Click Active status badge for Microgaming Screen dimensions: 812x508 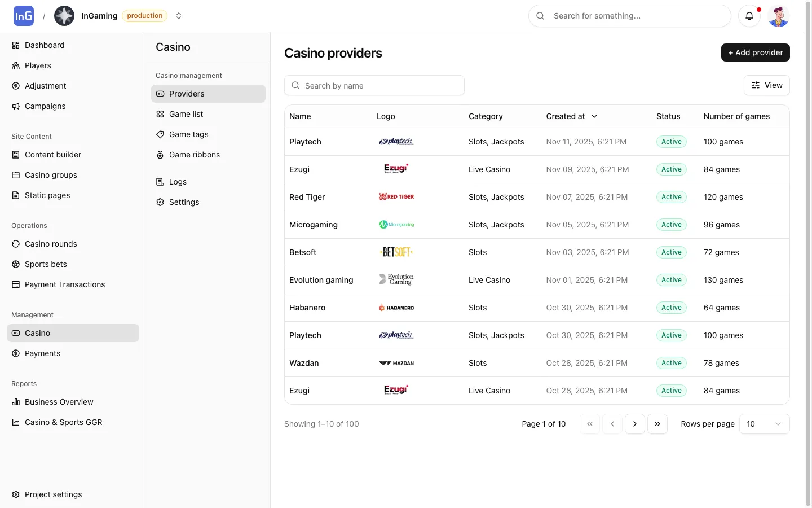coord(671,225)
